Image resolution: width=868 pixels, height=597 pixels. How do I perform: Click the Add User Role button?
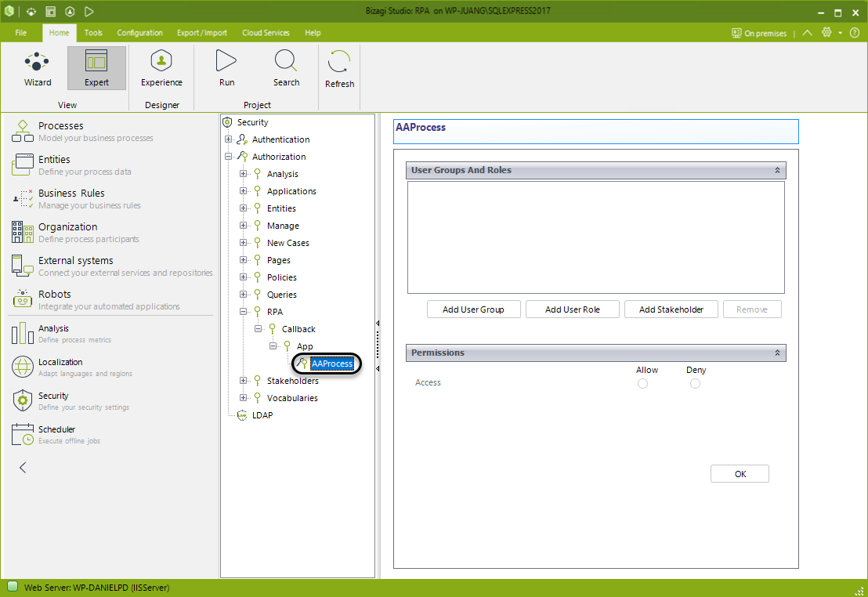[x=573, y=309]
